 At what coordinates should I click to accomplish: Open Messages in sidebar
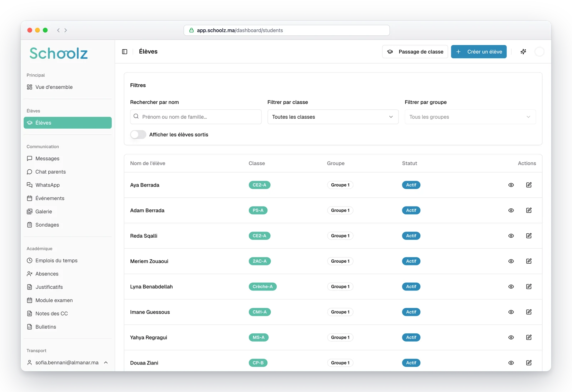coord(68,158)
